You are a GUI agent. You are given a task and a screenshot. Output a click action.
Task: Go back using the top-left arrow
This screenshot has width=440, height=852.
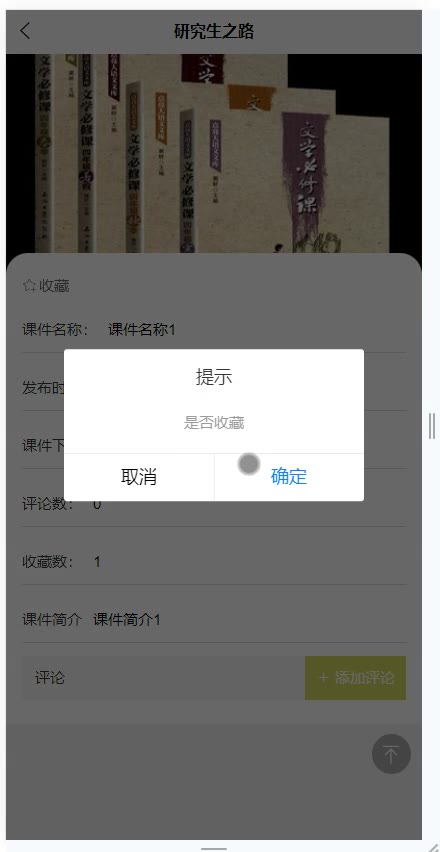click(x=25, y=31)
